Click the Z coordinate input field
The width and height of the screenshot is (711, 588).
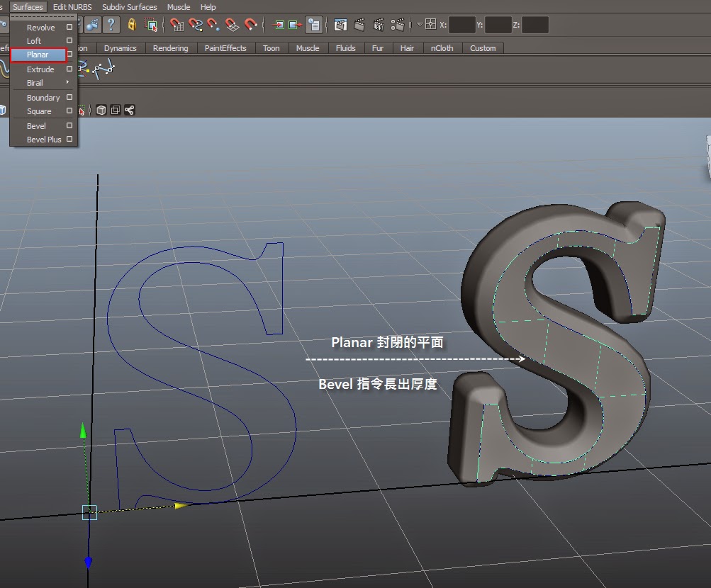(x=535, y=25)
